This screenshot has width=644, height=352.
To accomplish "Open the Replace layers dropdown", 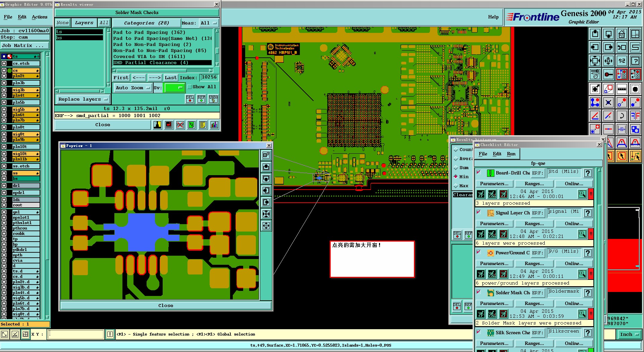I will pyautogui.click(x=83, y=99).
